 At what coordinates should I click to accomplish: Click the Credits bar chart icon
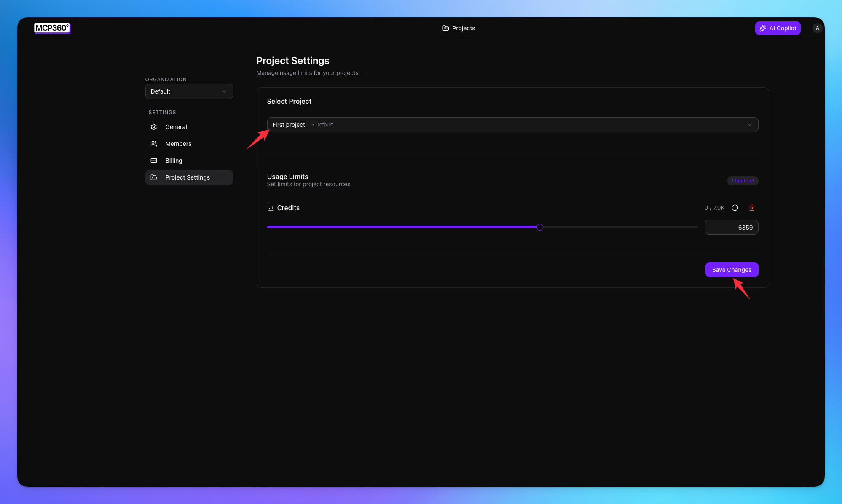pos(270,208)
